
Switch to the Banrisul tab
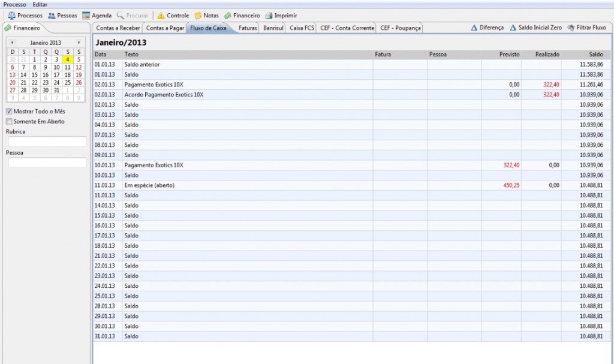tap(273, 28)
